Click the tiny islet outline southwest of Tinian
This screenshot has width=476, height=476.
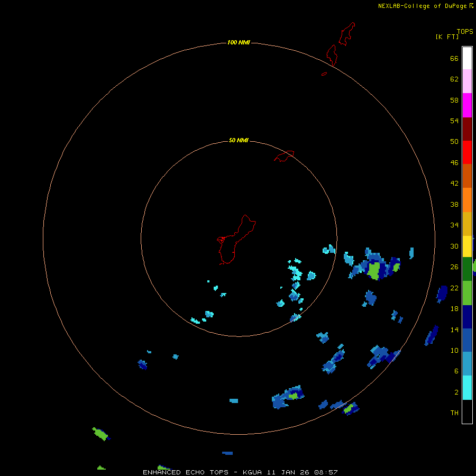point(324,74)
